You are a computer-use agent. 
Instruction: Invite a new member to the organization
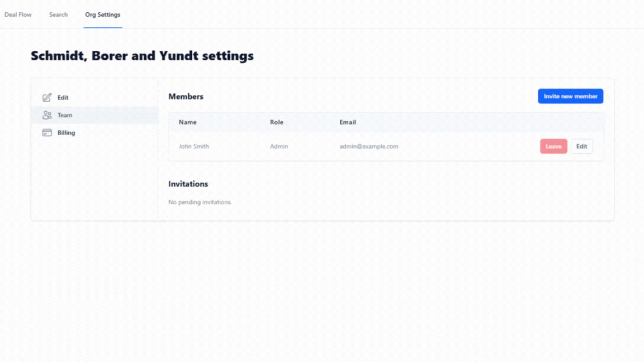pyautogui.click(x=570, y=96)
